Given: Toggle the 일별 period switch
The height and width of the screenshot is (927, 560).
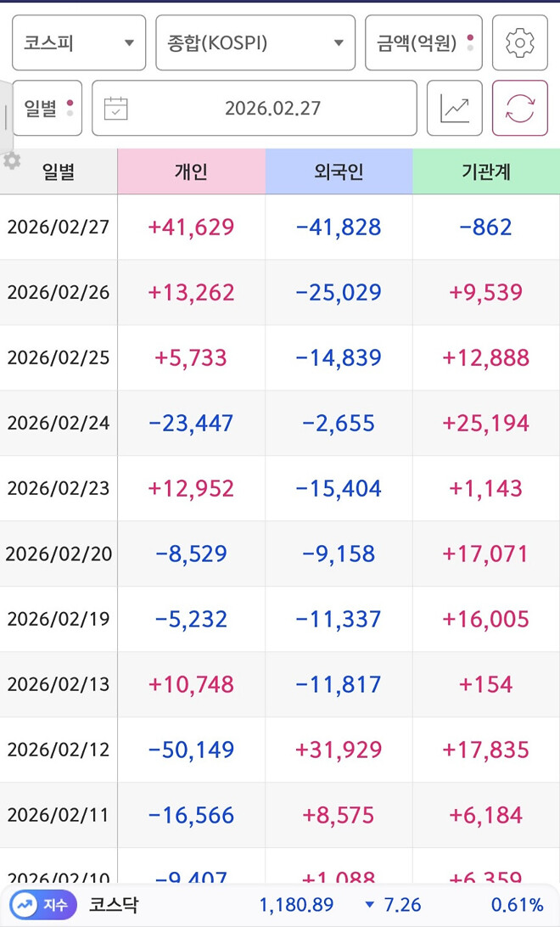Looking at the screenshot, I should (48, 108).
